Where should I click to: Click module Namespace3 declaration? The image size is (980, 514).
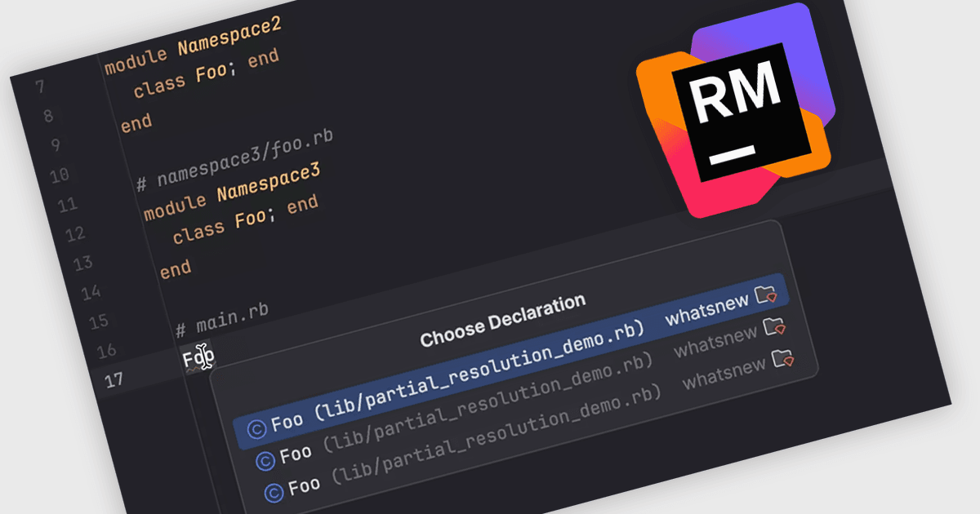[233, 192]
